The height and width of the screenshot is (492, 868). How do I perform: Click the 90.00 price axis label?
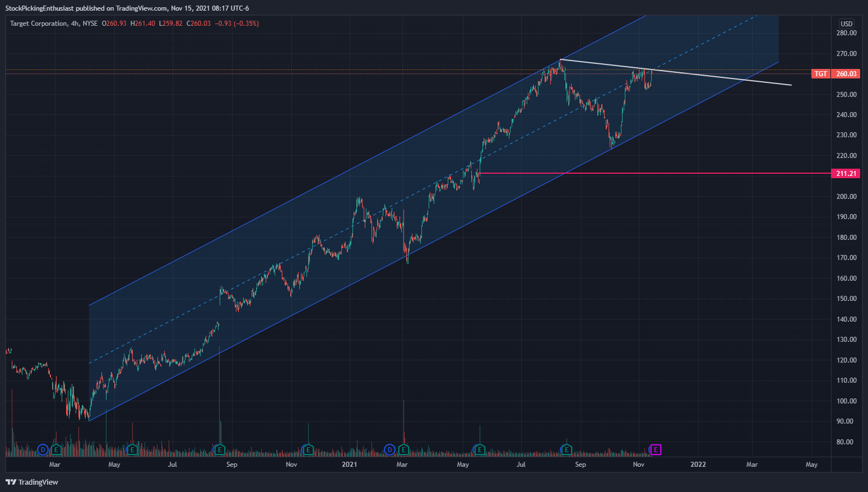coord(846,421)
